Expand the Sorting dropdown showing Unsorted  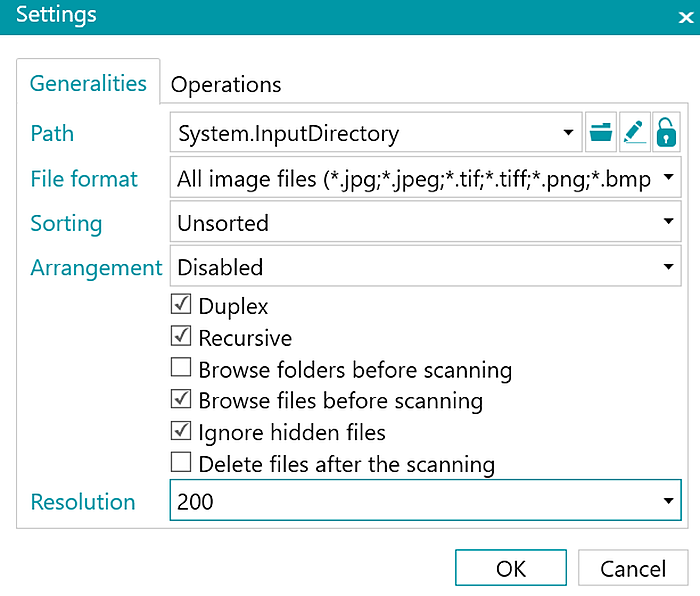(425, 222)
